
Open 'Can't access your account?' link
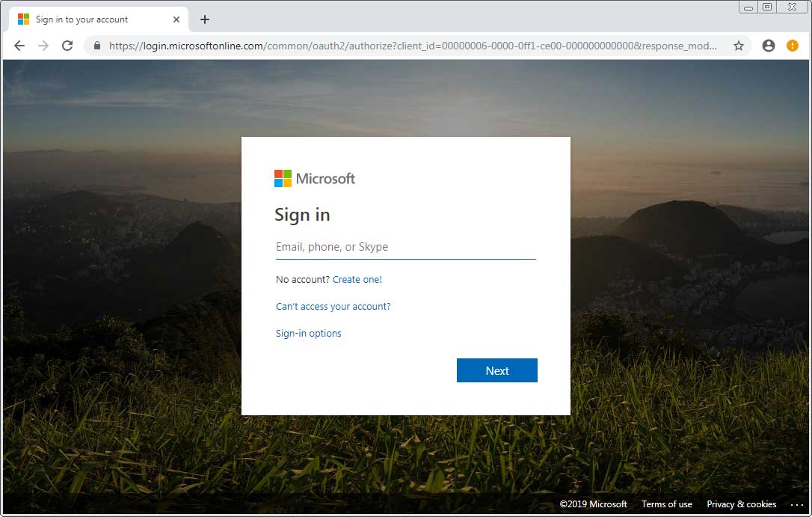point(333,306)
